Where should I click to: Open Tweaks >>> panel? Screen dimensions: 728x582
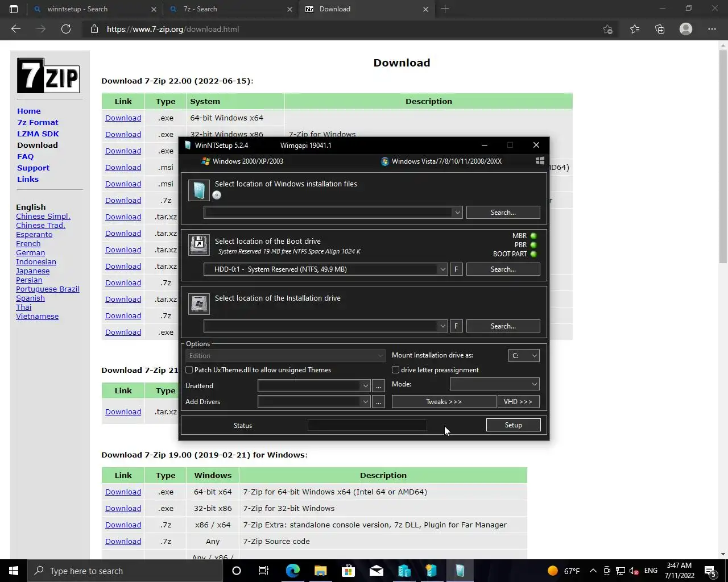click(x=444, y=402)
